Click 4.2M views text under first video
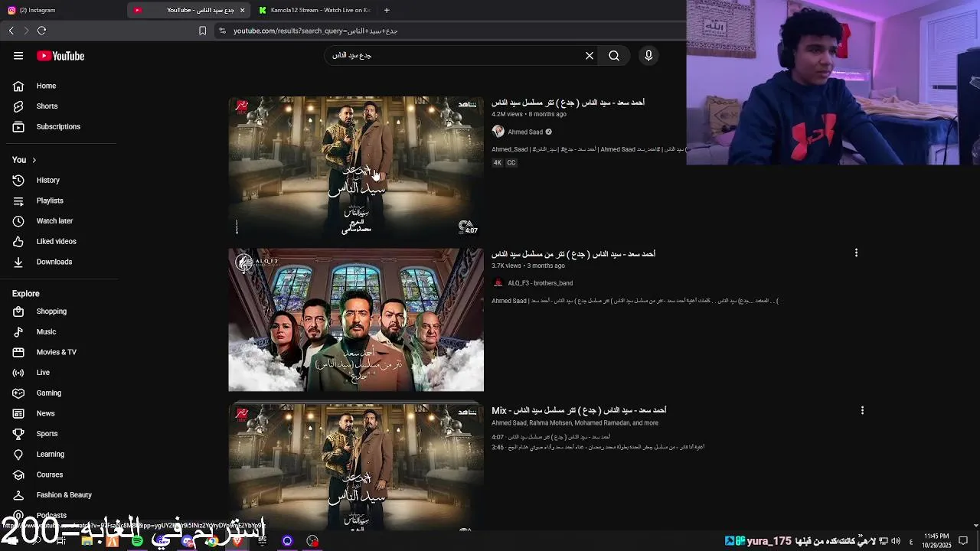 [x=508, y=115]
